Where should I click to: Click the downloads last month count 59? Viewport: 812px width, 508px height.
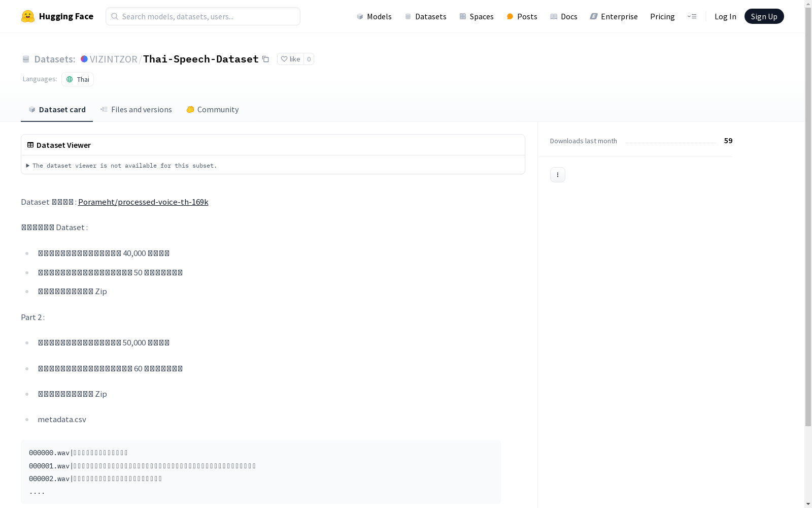click(x=728, y=141)
